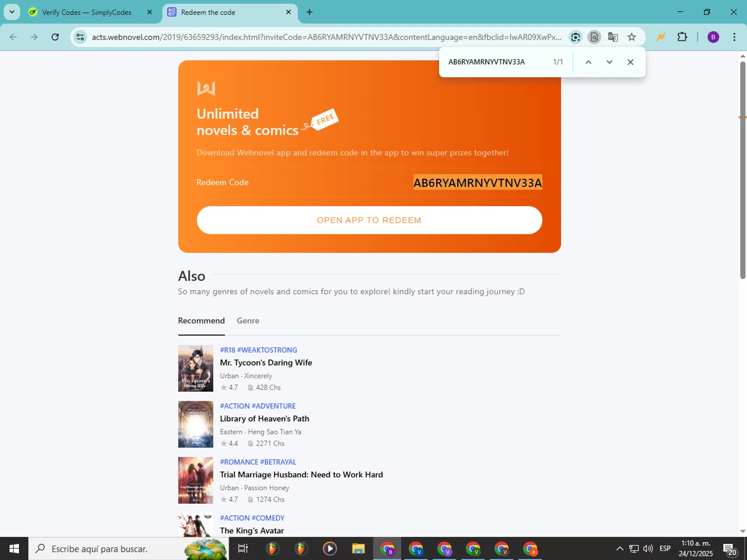Screen dimensions: 747x560
Task: Open the network icon in the tray
Action: pyautogui.click(x=633, y=549)
